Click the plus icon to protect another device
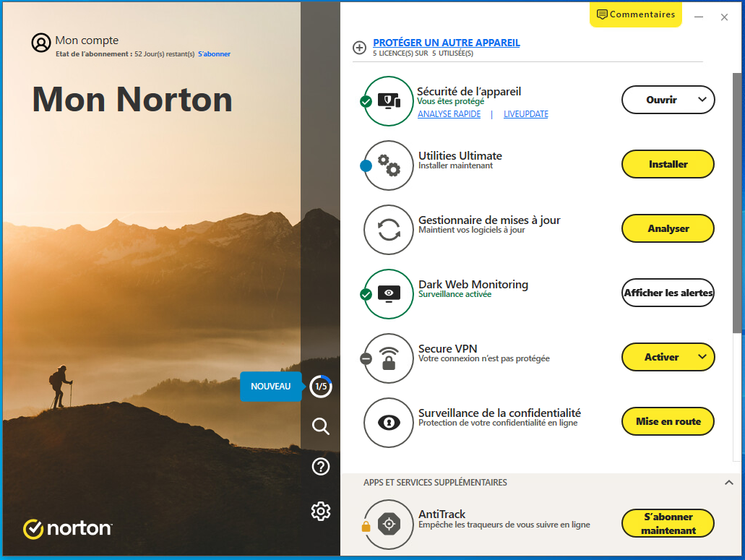 coord(359,48)
